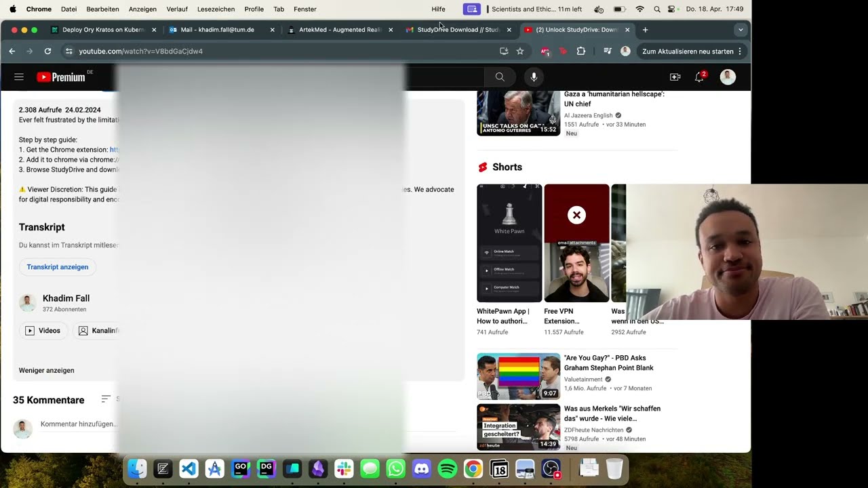Screen dimensions: 868x488
Task: Click the Valuetainment channel name
Action: (x=583, y=380)
